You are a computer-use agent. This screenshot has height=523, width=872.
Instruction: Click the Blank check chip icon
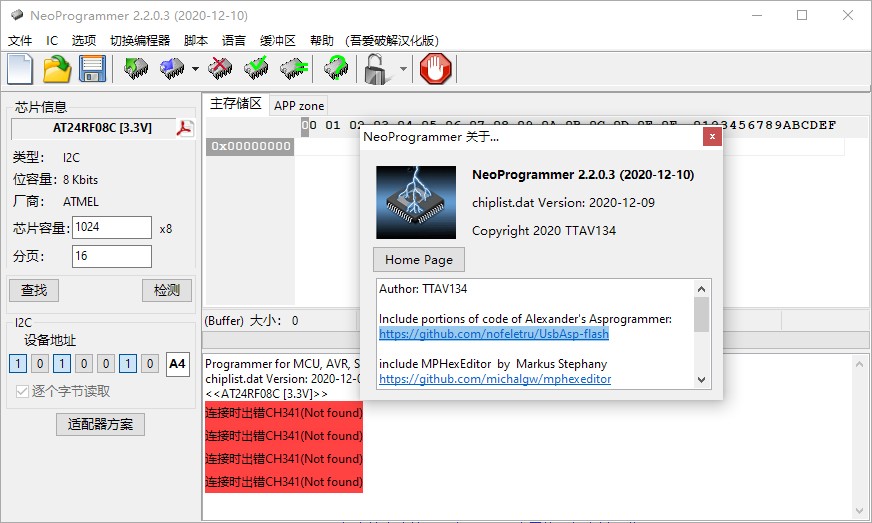pyautogui.click(x=294, y=68)
